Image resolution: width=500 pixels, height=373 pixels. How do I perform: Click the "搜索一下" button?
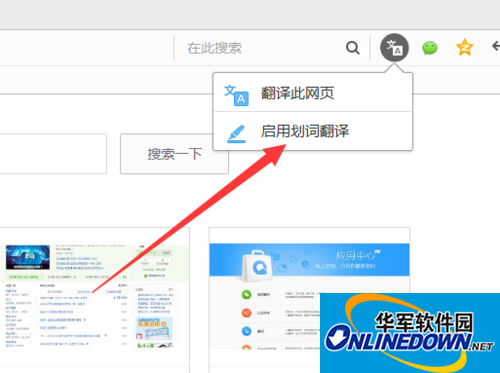click(x=174, y=154)
